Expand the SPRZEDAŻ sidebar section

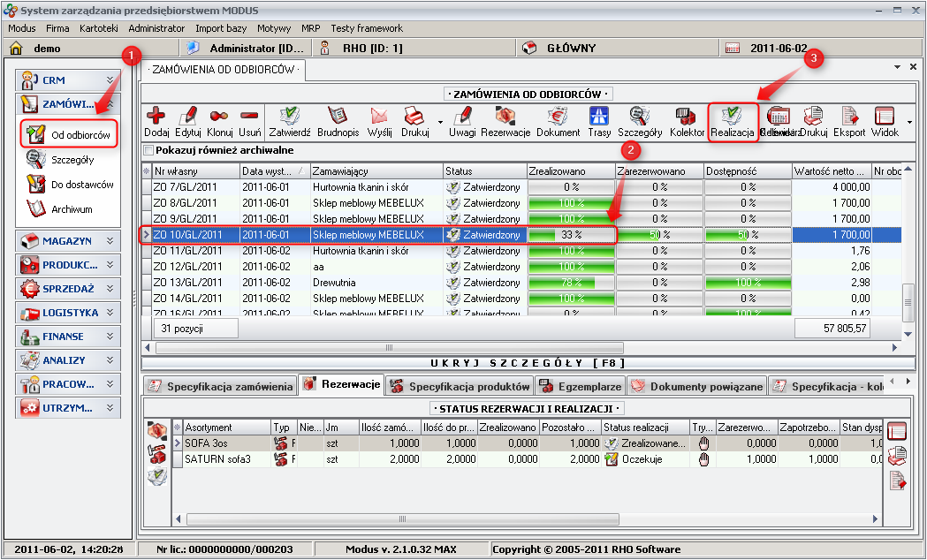point(68,288)
